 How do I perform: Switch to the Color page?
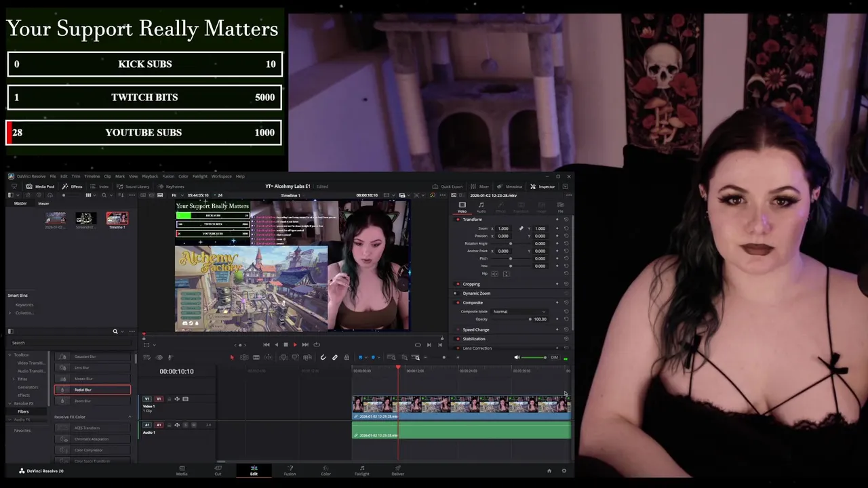(325, 470)
